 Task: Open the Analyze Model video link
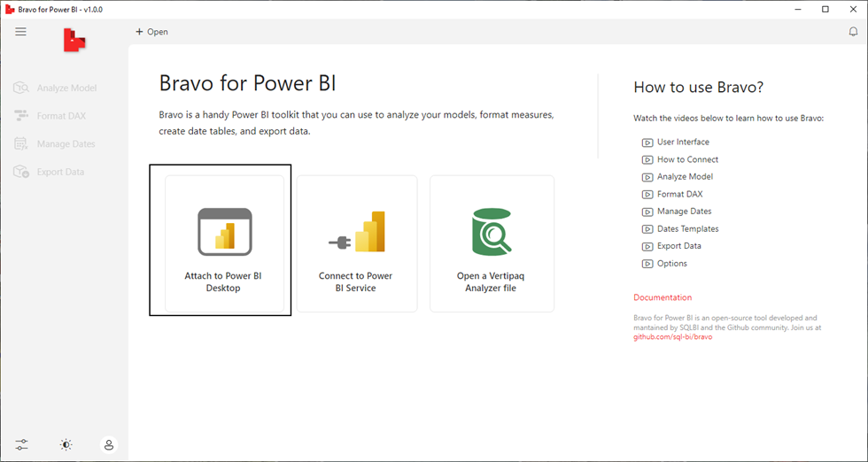685,177
